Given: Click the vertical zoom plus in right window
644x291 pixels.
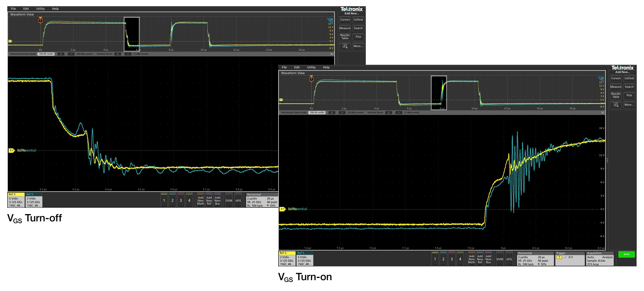Looking at the screenshot, I should (x=389, y=113).
